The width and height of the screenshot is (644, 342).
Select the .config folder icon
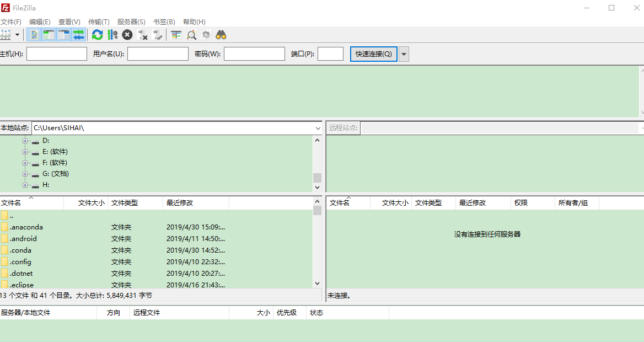tap(4, 261)
